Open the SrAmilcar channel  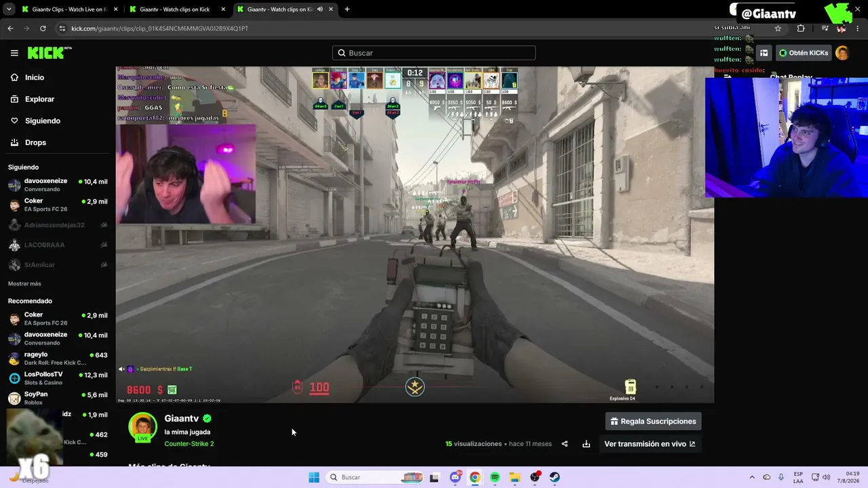click(x=58, y=264)
